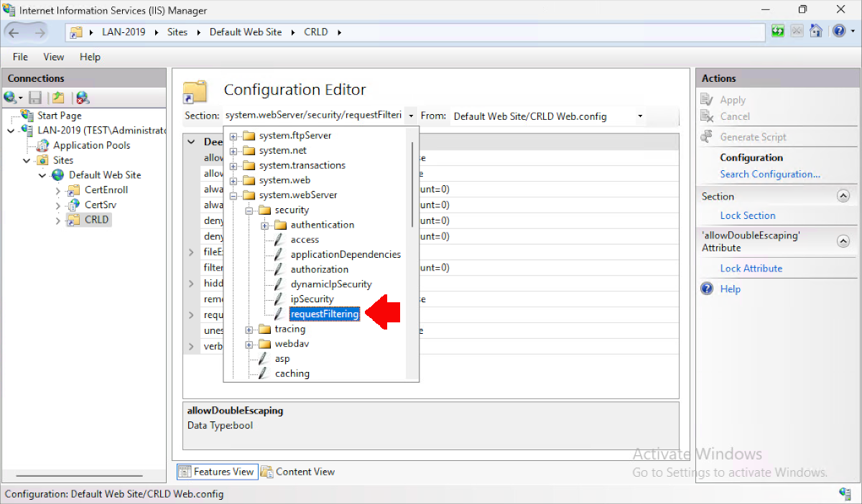Open the Help link in the Actions pane
Screen dimensions: 862x504
point(731,289)
